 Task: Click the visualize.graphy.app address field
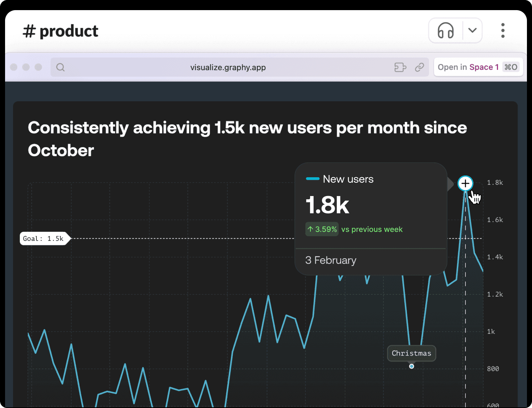pyautogui.click(x=228, y=67)
